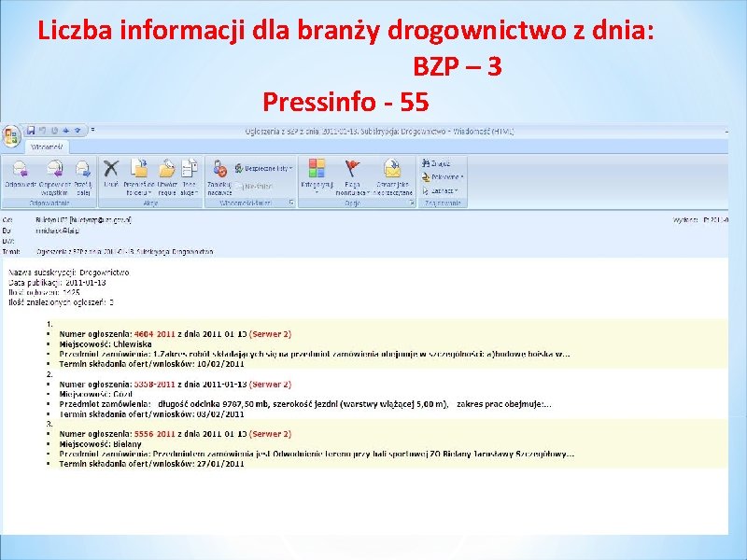Click the sender address in Od field

(x=83, y=219)
